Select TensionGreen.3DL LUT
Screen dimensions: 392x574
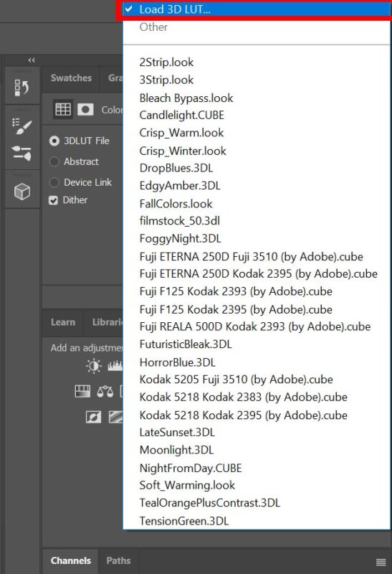coord(257,521)
